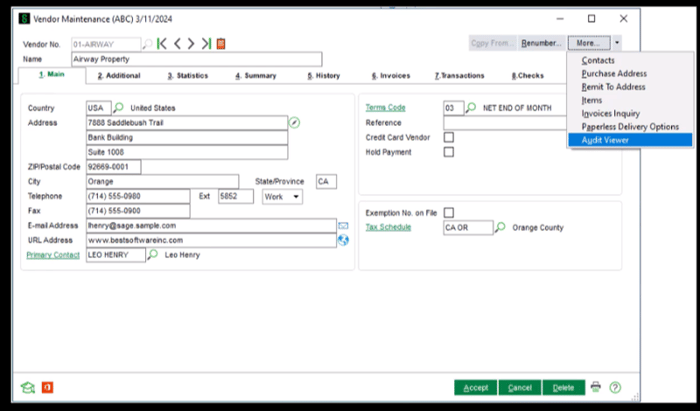The image size is (700, 411).
Task: Open the address edit pencil icon
Action: (294, 123)
